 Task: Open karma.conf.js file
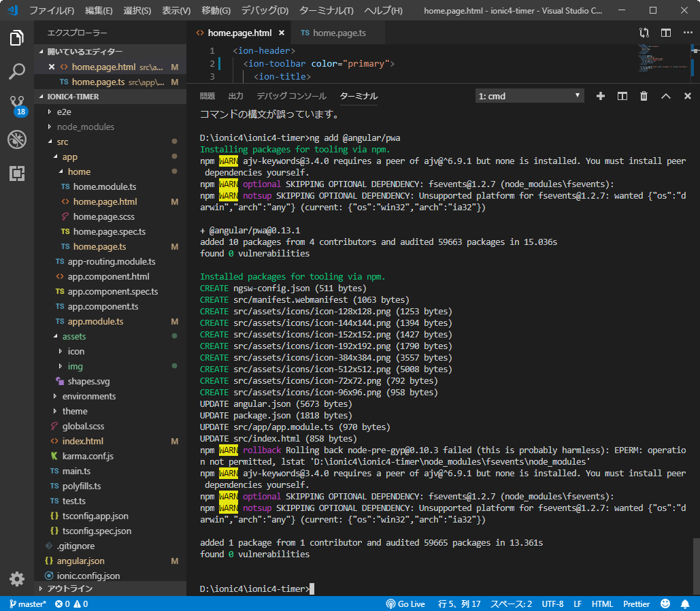[x=88, y=456]
